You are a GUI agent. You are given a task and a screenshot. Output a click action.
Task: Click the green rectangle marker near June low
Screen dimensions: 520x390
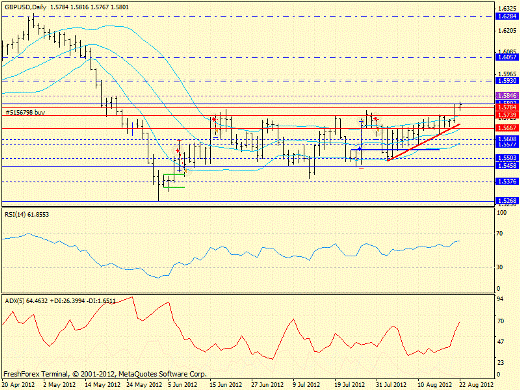pos(174,181)
